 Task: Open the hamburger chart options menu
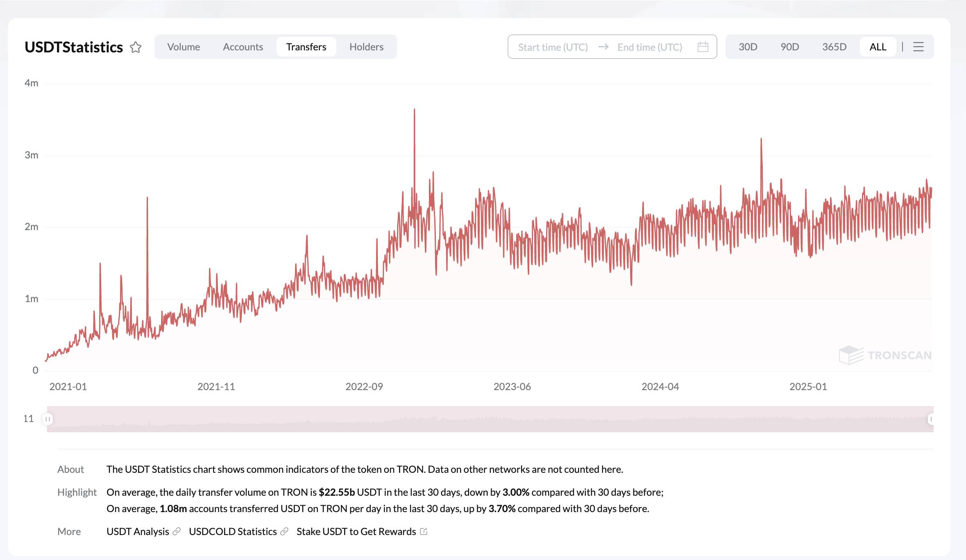(918, 47)
